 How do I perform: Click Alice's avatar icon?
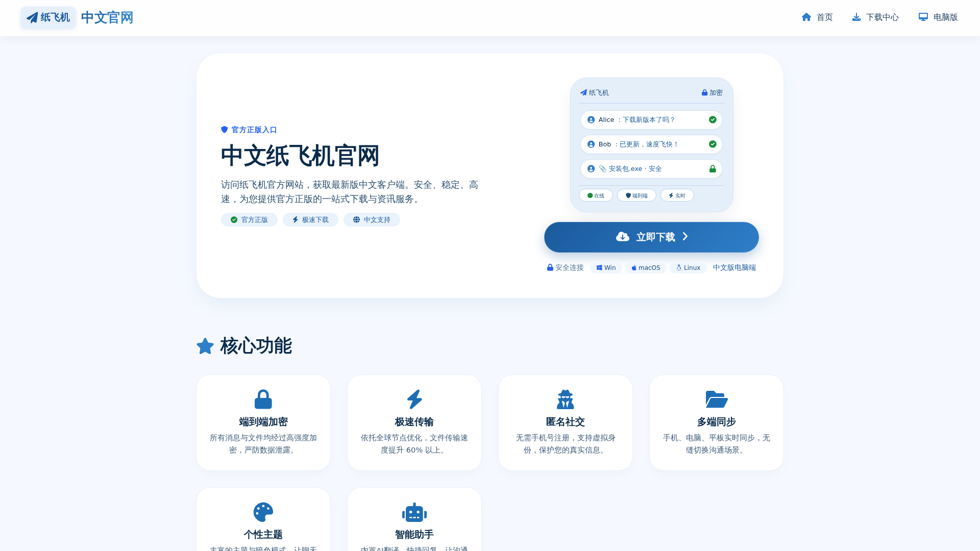[x=591, y=120]
